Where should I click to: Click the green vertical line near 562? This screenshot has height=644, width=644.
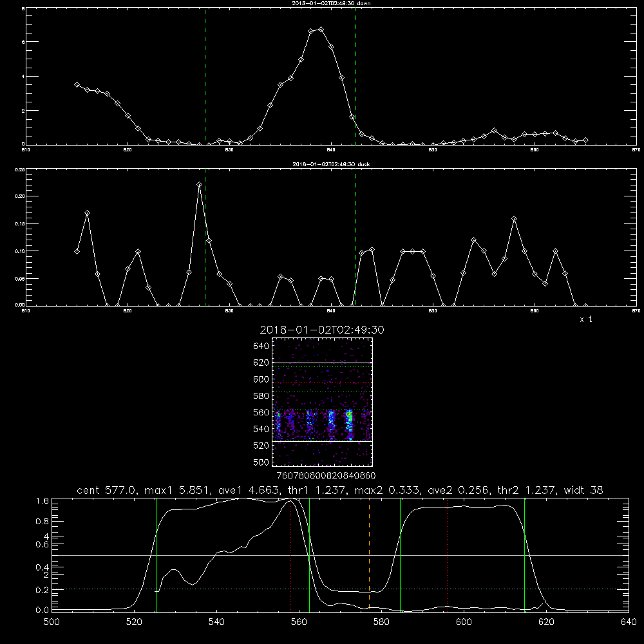coord(309,554)
